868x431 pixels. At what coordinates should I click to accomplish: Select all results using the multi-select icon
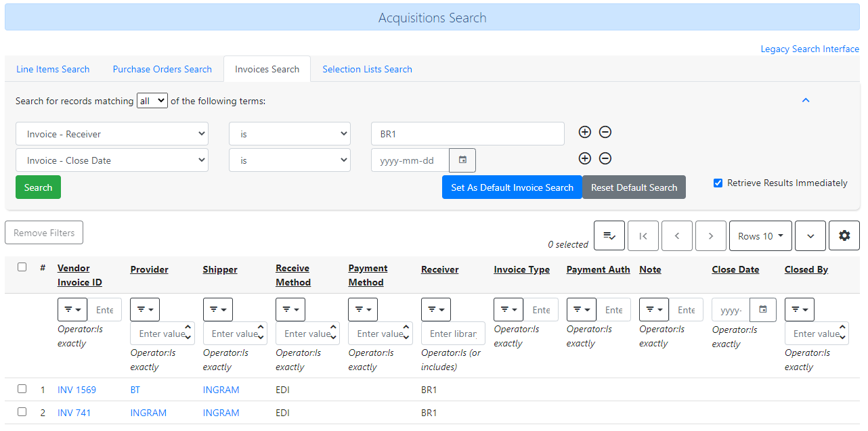pos(609,235)
